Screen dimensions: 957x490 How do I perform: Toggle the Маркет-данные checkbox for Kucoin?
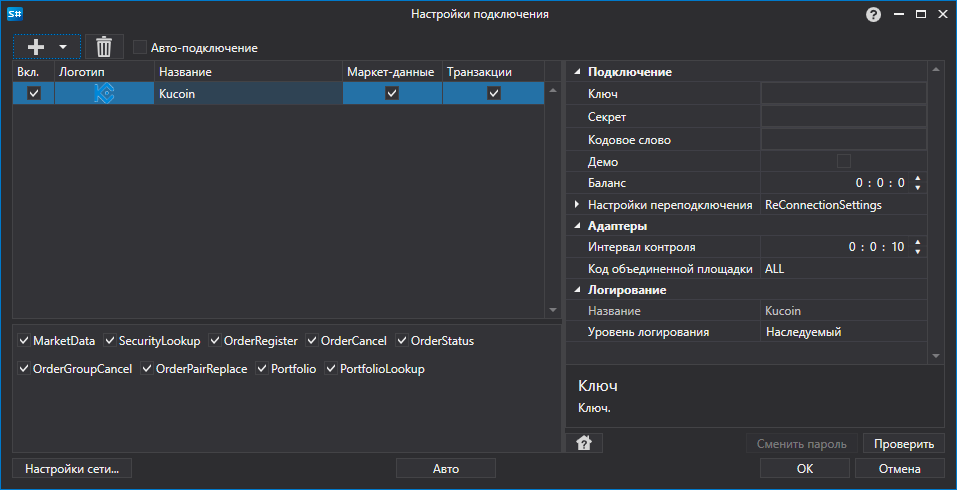point(392,93)
